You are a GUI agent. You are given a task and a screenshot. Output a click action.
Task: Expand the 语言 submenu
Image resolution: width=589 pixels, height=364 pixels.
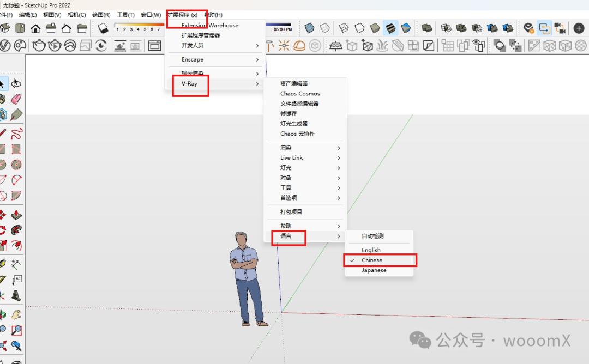[x=305, y=236]
